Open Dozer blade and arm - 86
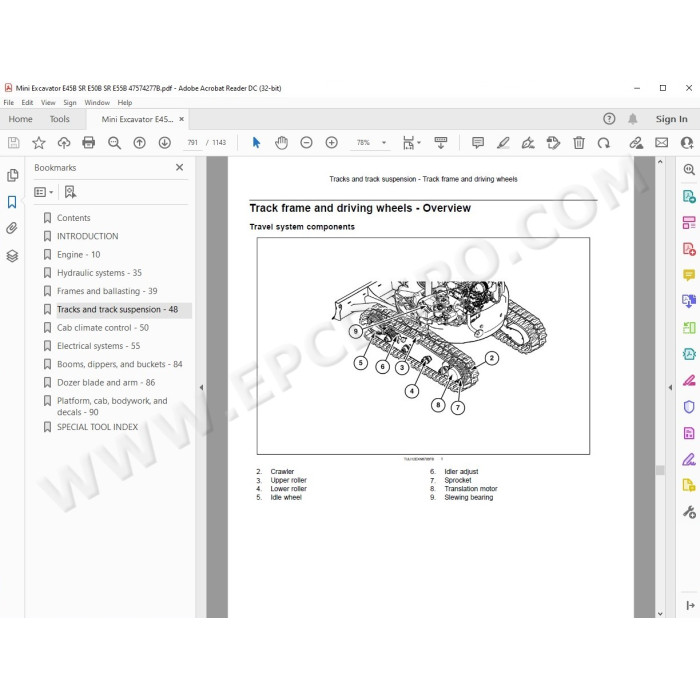Screen dimensions: 700x700 click(x=106, y=383)
